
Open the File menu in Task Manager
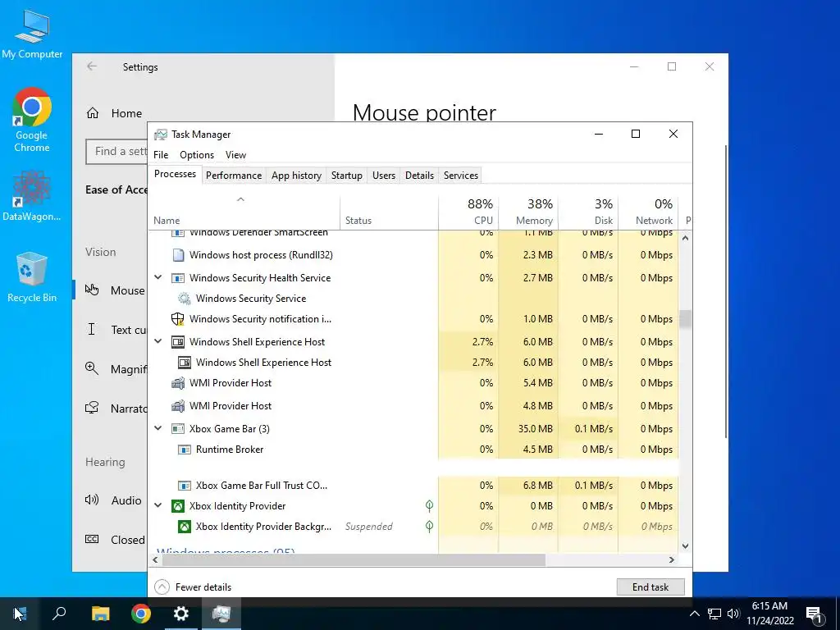(x=161, y=155)
